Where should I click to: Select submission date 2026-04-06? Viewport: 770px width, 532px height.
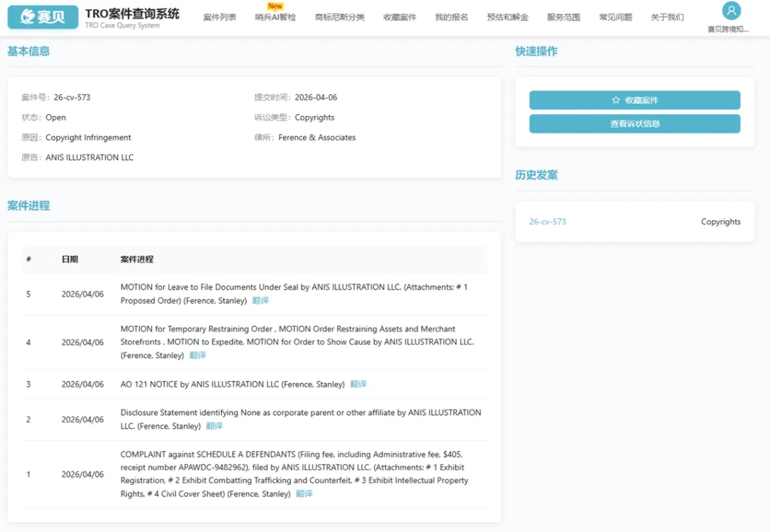[316, 97]
